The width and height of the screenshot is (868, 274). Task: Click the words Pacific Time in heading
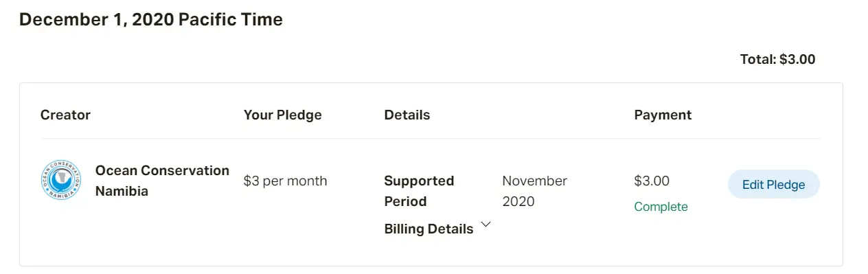click(x=231, y=20)
